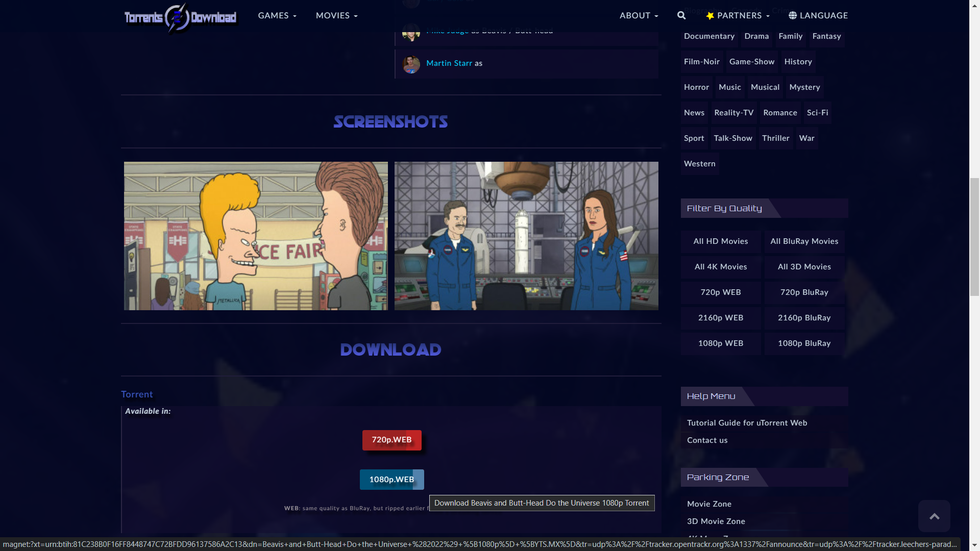
Task: Open the search magnifier icon
Action: pyautogui.click(x=681, y=15)
